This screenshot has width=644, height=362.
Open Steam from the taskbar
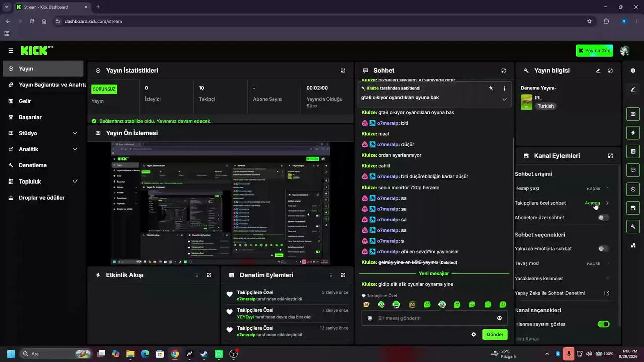click(x=204, y=354)
